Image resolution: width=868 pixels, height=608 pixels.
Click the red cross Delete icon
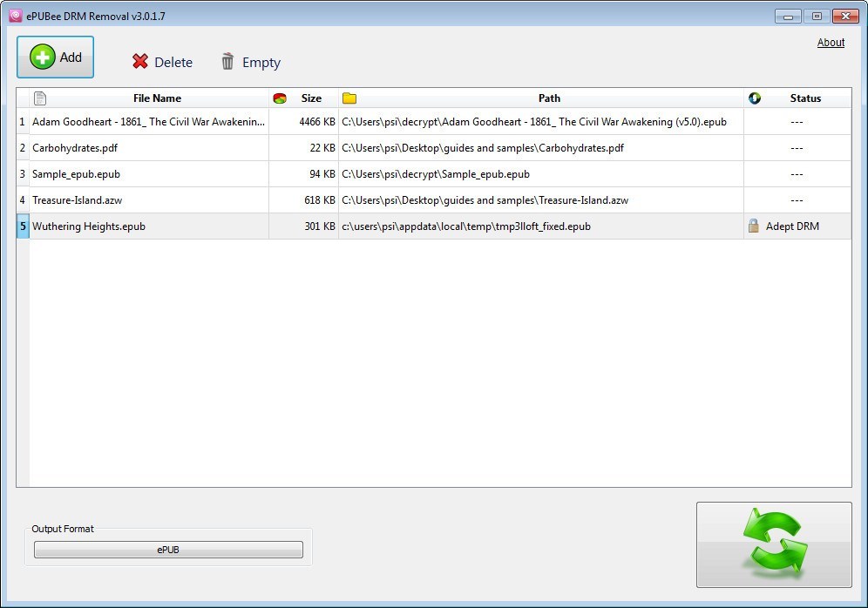click(142, 62)
